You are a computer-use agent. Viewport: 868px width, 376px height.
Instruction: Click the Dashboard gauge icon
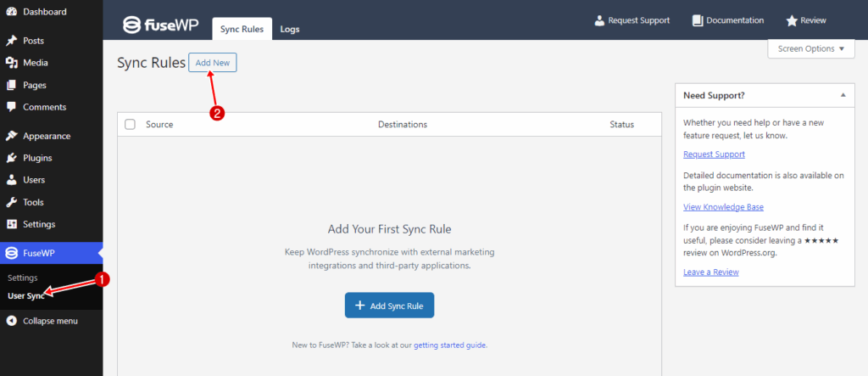[x=11, y=12]
